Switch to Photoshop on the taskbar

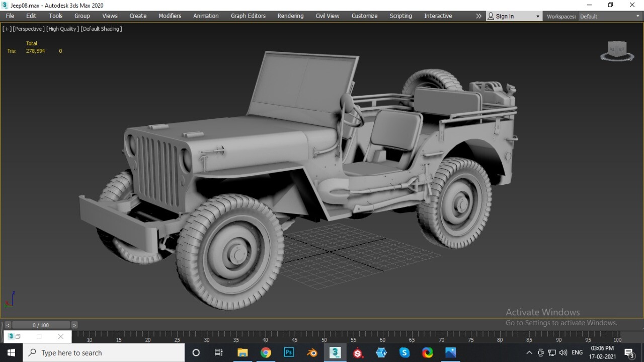tap(289, 352)
